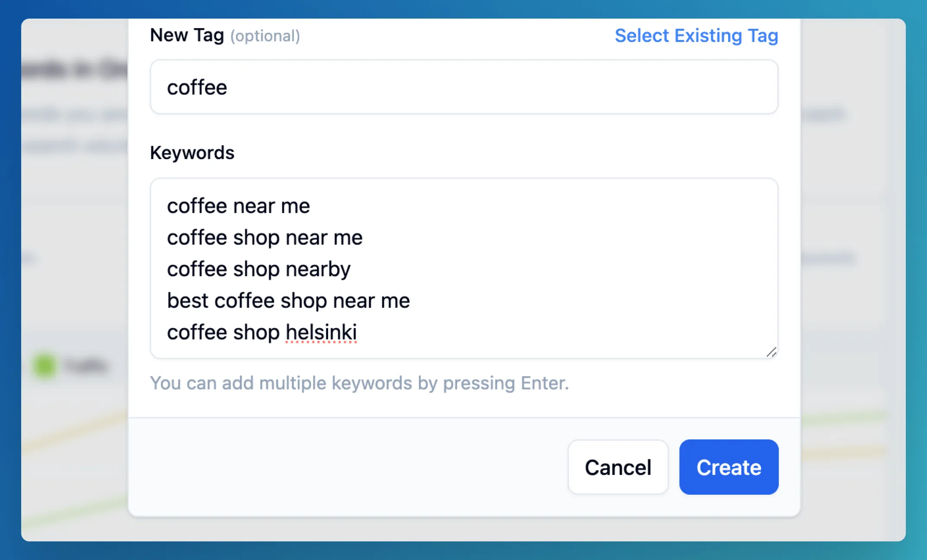Viewport: 927px width, 560px height.
Task: Click the Cancel button
Action: (618, 467)
